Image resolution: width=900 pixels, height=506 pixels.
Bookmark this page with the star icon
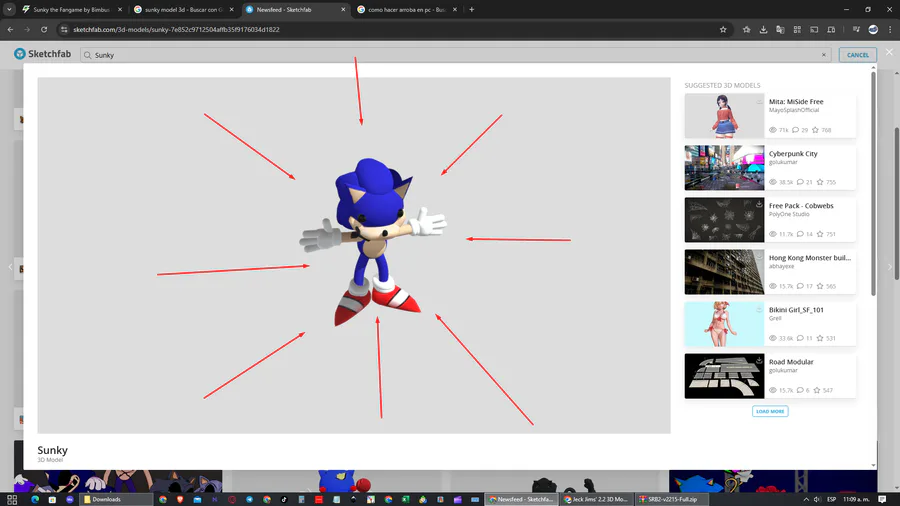[723, 29]
